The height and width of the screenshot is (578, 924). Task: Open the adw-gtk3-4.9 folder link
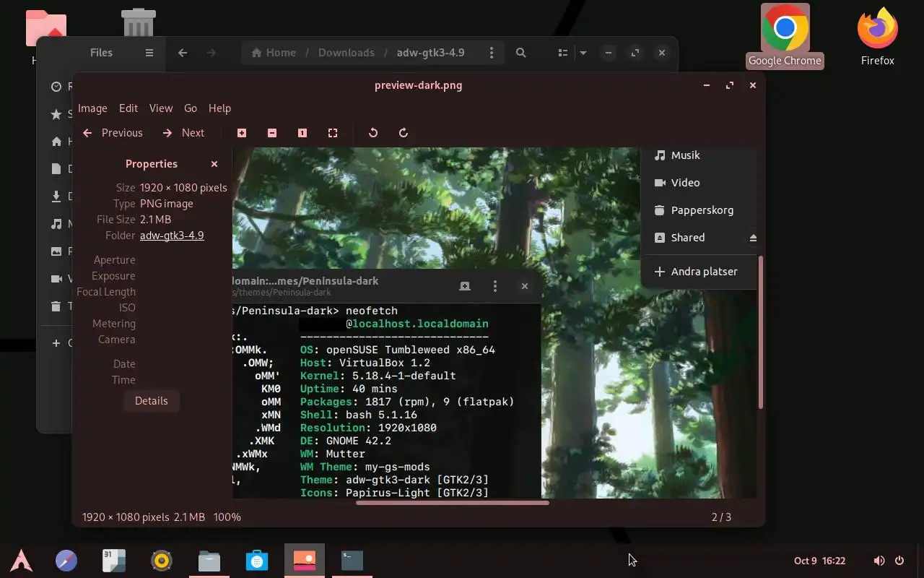pyautogui.click(x=172, y=236)
